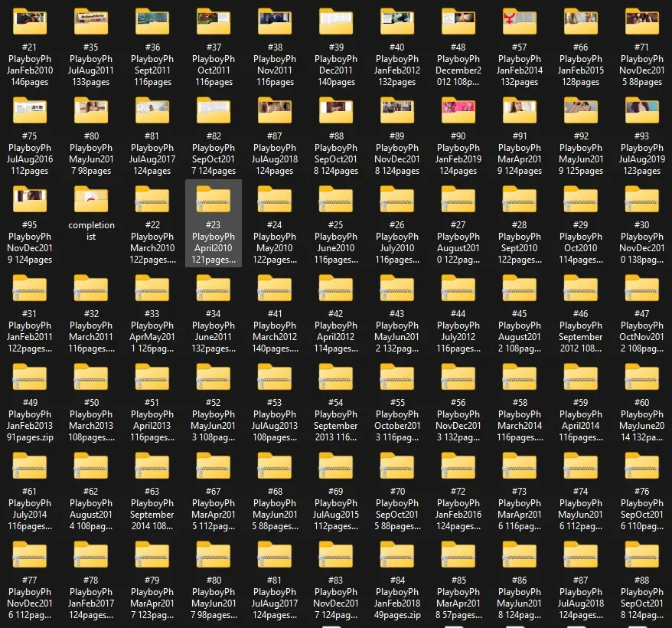Viewport: 672px width, 628px height.
Task: Open the #35 JulAug2011 133pages folder icon
Action: (x=91, y=22)
